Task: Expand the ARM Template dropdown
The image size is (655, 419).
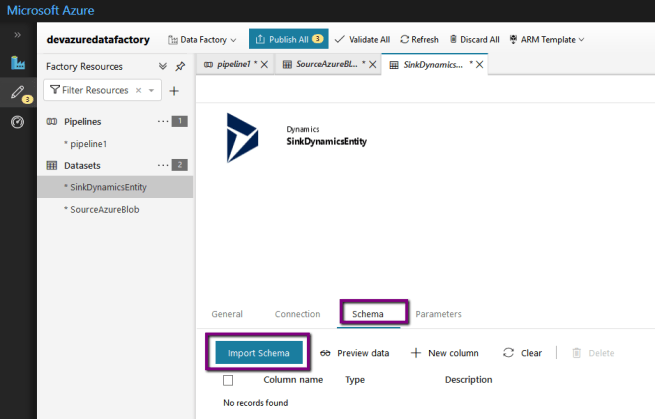Action: tap(546, 39)
